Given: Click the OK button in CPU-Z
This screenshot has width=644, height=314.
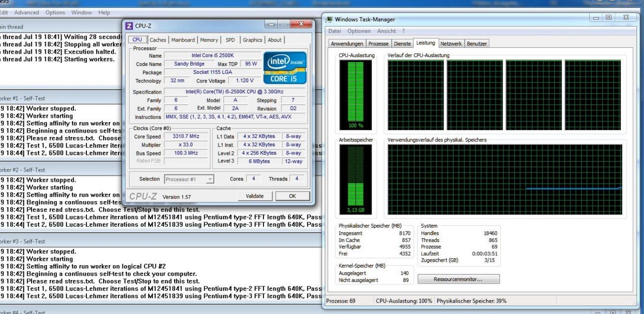Looking at the screenshot, I should [292, 196].
